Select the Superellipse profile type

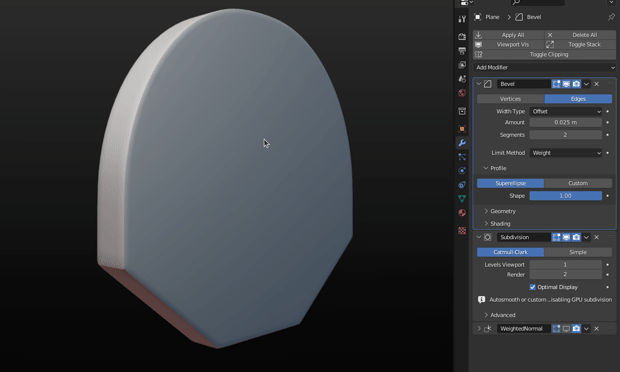pos(510,183)
